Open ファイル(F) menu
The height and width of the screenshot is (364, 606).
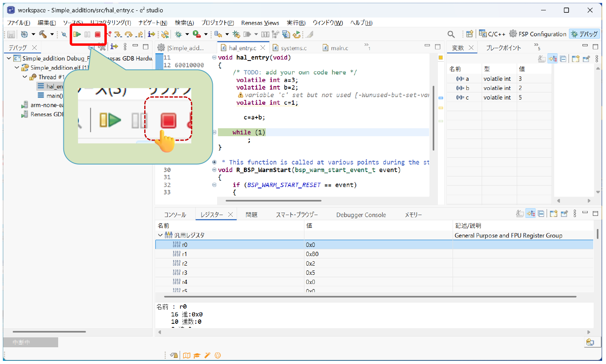(19, 23)
